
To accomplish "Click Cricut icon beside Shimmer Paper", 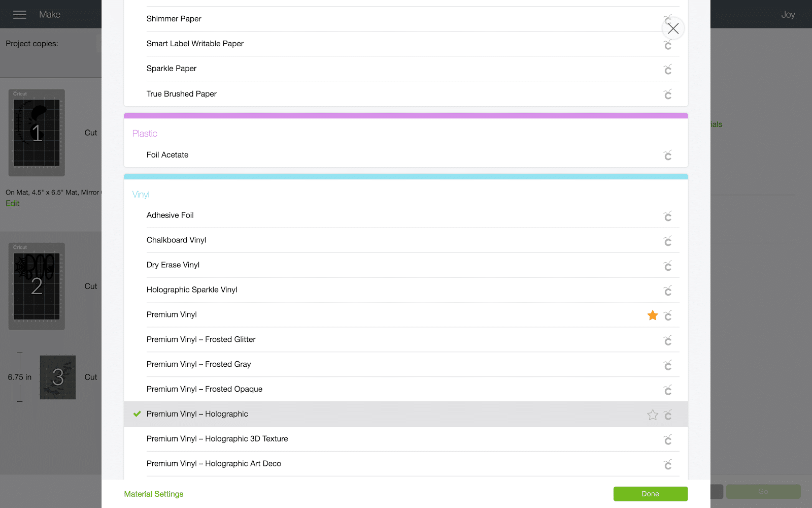I will pyautogui.click(x=667, y=18).
